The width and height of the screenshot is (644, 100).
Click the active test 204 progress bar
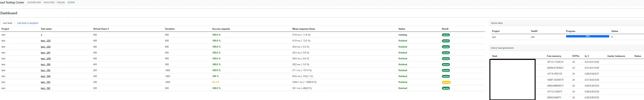tap(587, 37)
